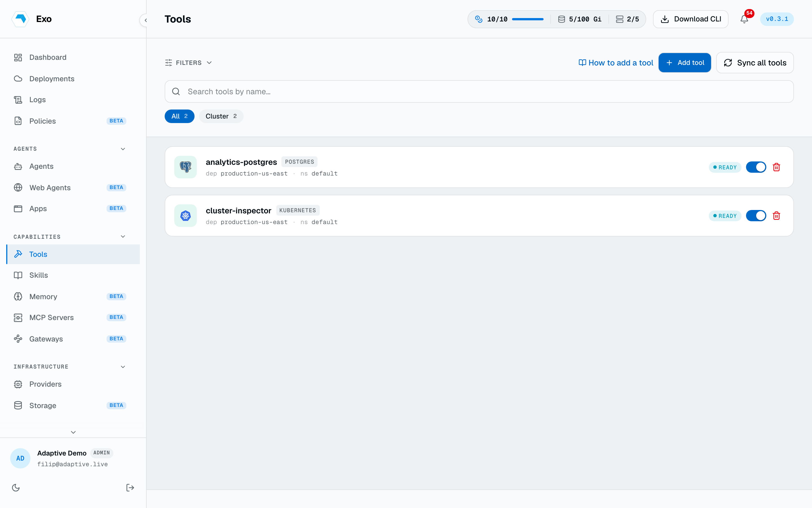Viewport: 812px width, 508px height.
Task: Open Storage page
Action: point(73,405)
